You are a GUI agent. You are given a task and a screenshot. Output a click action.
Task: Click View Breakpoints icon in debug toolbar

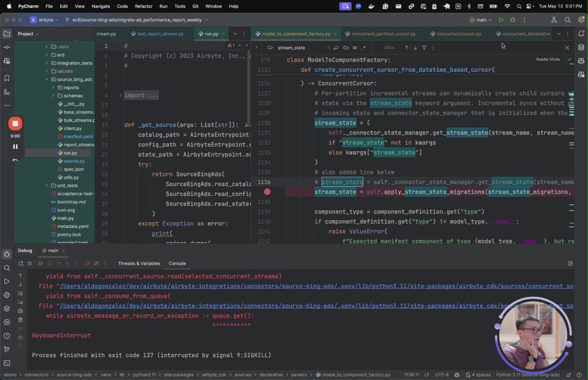tap(88, 263)
